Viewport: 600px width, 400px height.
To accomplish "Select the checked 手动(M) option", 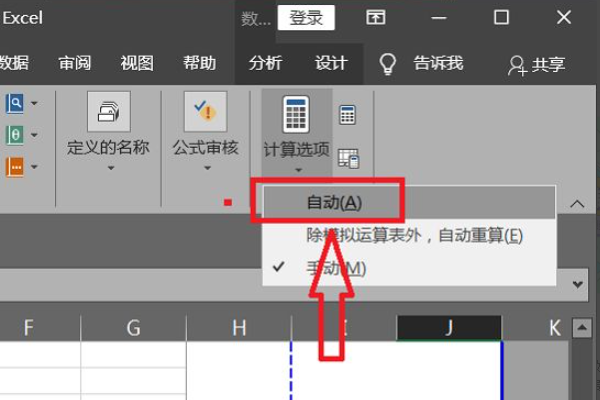I will [x=409, y=268].
